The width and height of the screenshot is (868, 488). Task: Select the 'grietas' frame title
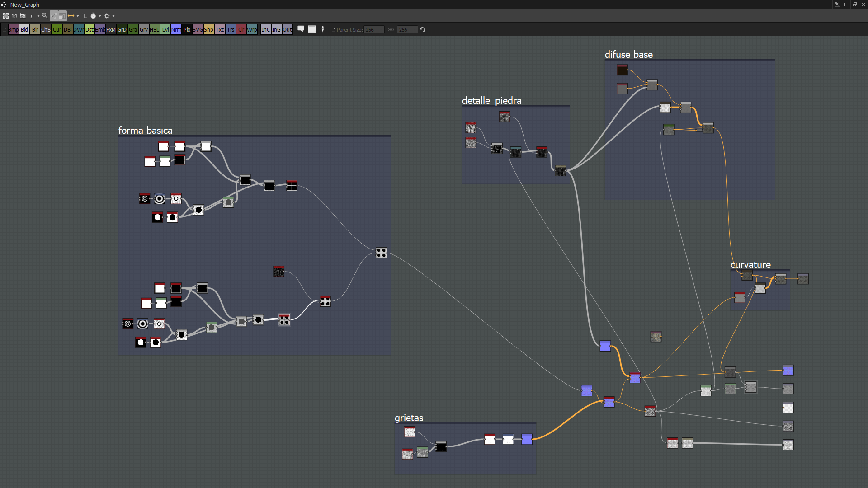409,418
